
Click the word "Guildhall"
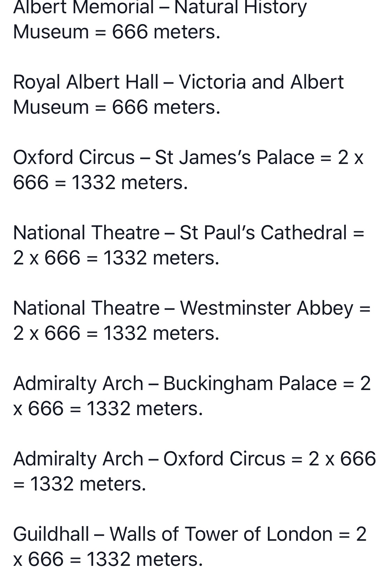pos(51,534)
